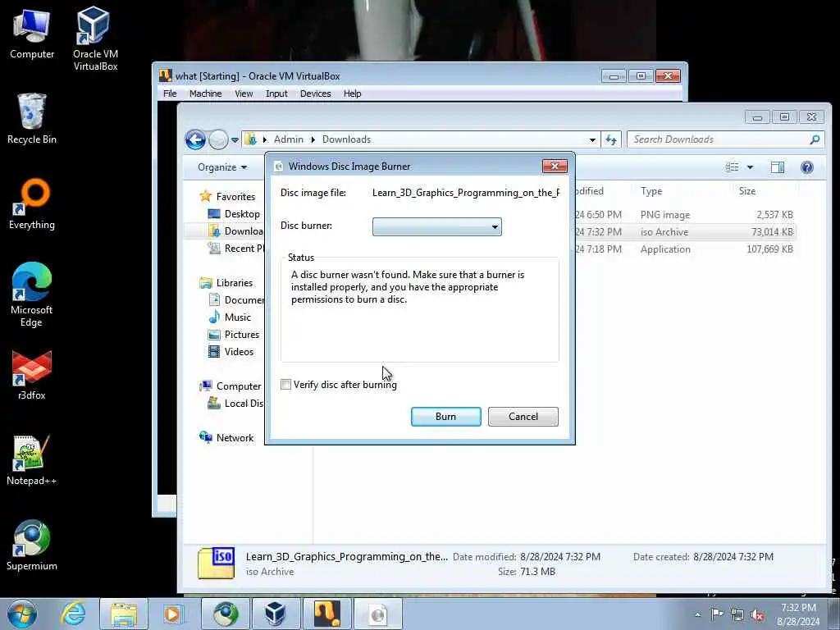This screenshot has height=630, width=840.
Task: Click the Explorer forward arrow button
Action: pyautogui.click(x=218, y=139)
